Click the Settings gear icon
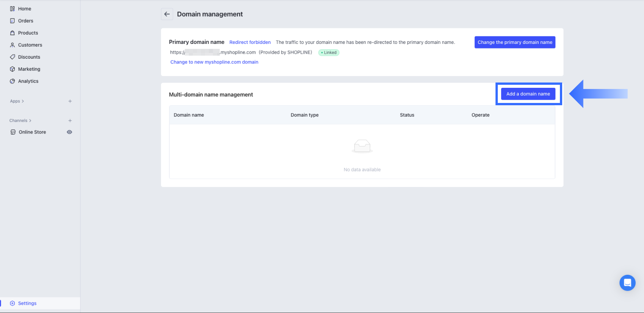The width and height of the screenshot is (644, 313). click(13, 303)
